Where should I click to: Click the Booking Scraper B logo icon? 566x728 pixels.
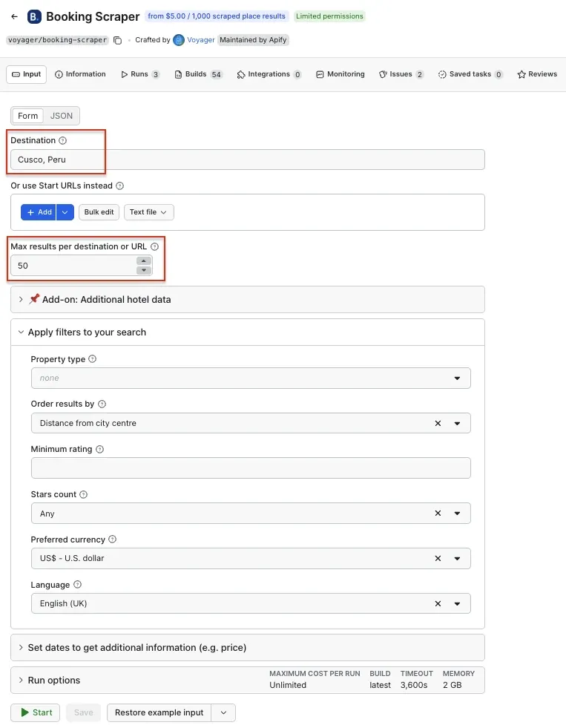coord(34,17)
